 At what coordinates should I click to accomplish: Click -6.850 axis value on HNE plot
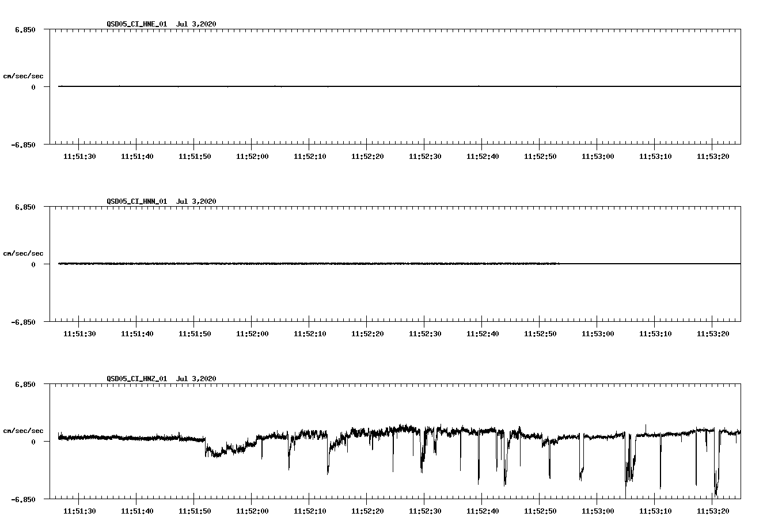tap(24, 145)
